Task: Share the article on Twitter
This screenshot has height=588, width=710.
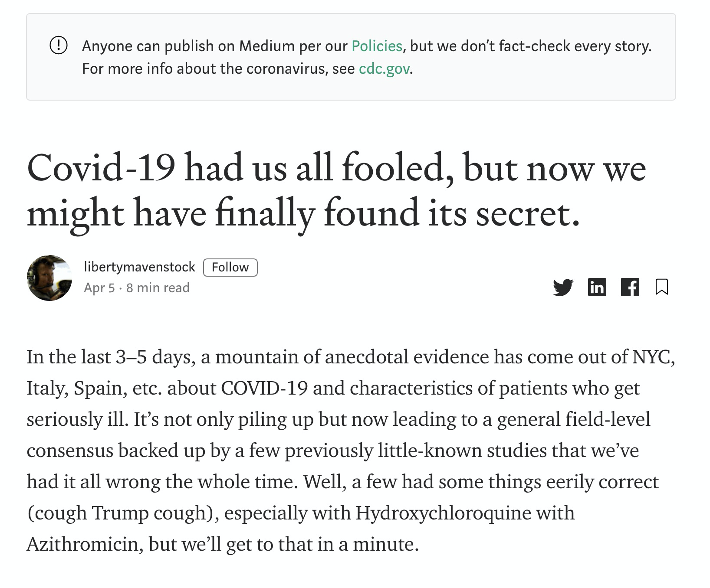Action: 563,287
